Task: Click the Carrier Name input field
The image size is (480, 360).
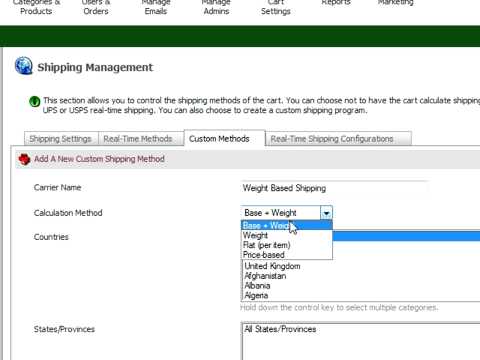Action: (334, 188)
